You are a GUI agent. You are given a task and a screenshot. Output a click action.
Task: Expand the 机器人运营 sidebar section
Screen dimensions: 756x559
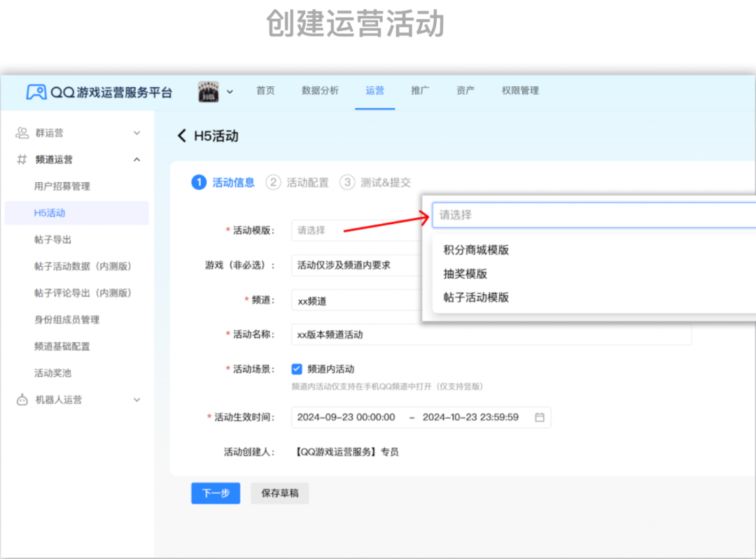pos(137,400)
